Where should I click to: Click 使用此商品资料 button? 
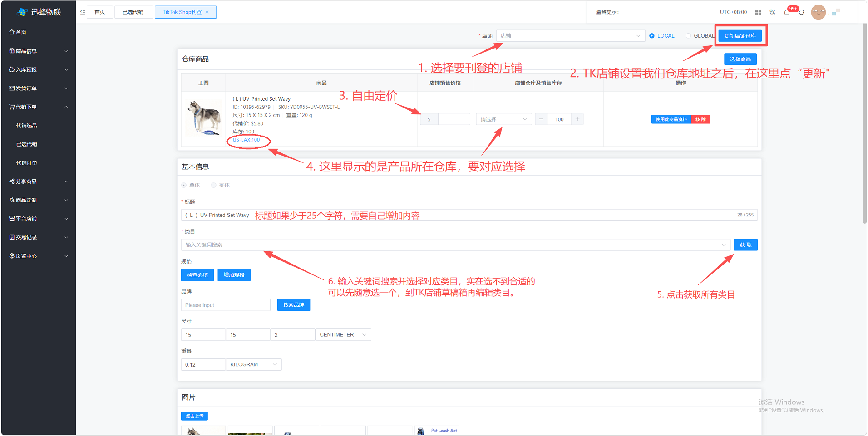click(x=671, y=119)
